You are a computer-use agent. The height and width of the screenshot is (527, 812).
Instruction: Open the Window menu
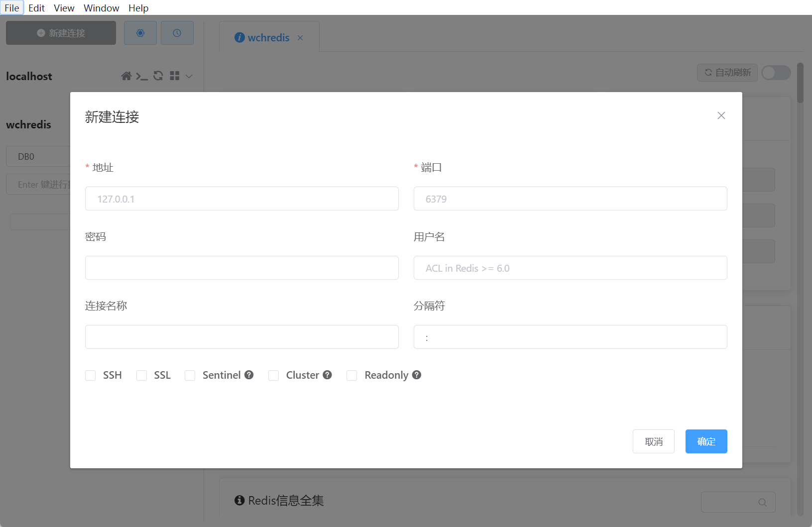tap(101, 8)
